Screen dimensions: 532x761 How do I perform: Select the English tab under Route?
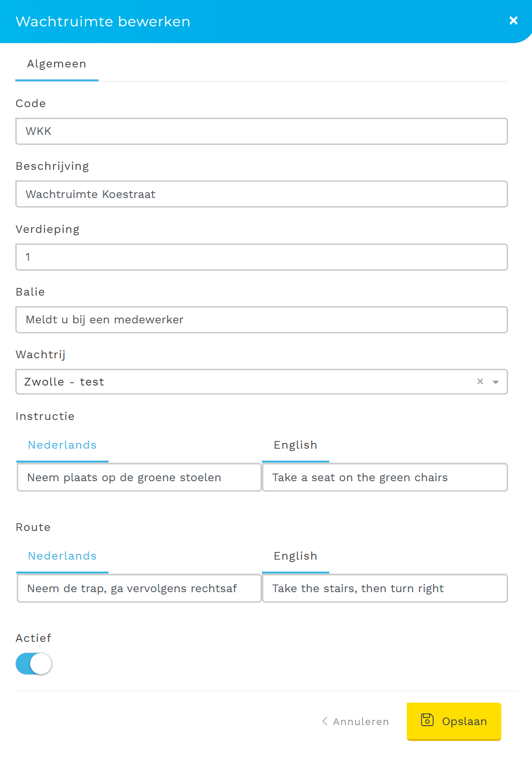(x=295, y=556)
